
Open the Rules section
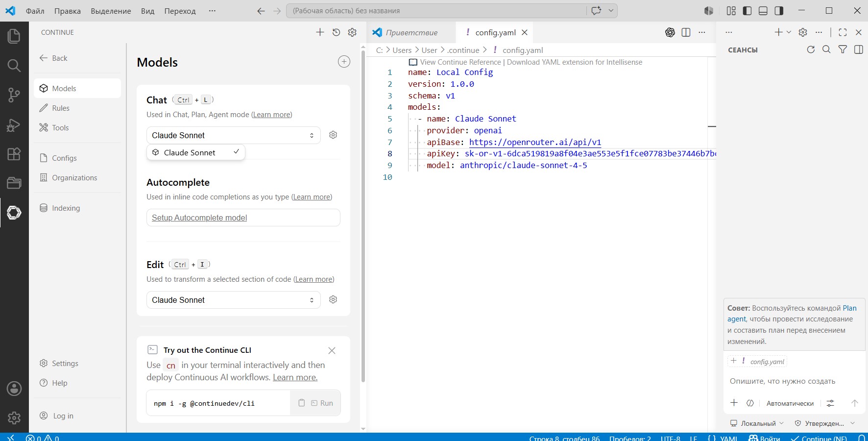pyautogui.click(x=77, y=108)
